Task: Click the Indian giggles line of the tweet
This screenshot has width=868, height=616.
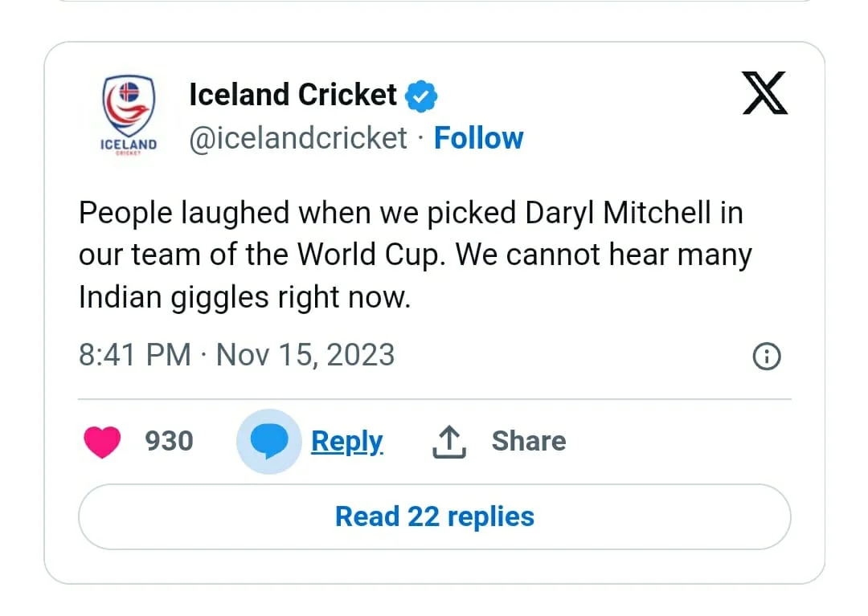Action: point(244,297)
